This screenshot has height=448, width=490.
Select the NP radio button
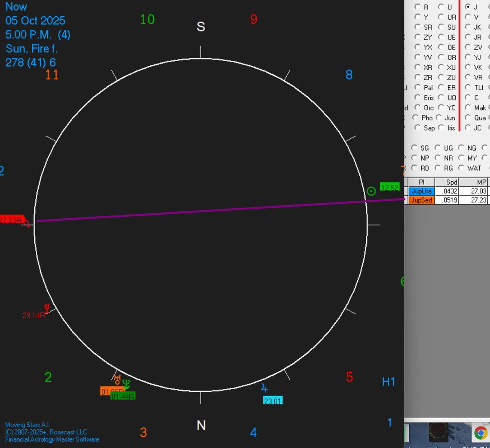[414, 157]
